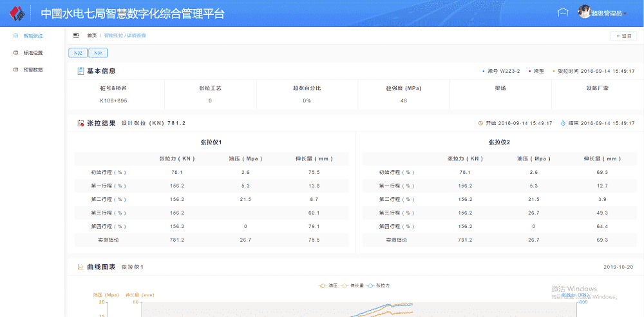The width and height of the screenshot is (644, 317).
Task: Click the user avatar picture
Action: (x=584, y=12)
